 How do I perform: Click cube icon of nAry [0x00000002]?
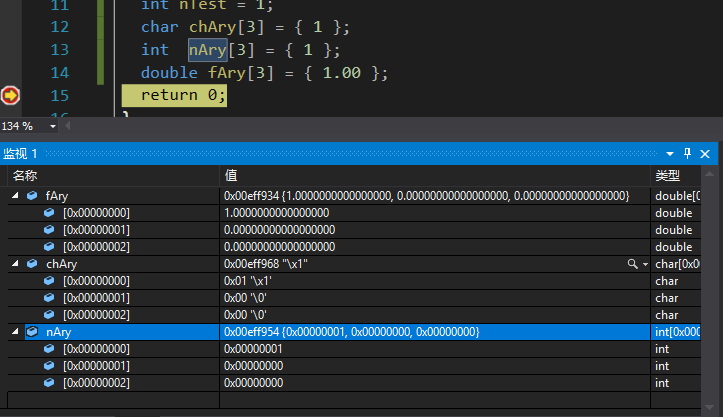coord(49,382)
